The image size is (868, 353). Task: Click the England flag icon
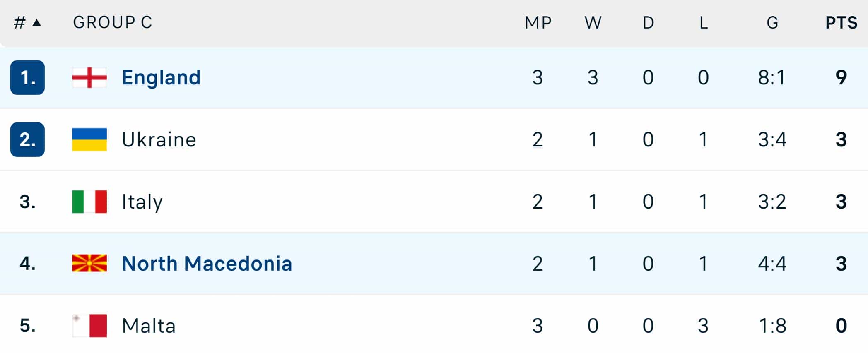click(89, 78)
